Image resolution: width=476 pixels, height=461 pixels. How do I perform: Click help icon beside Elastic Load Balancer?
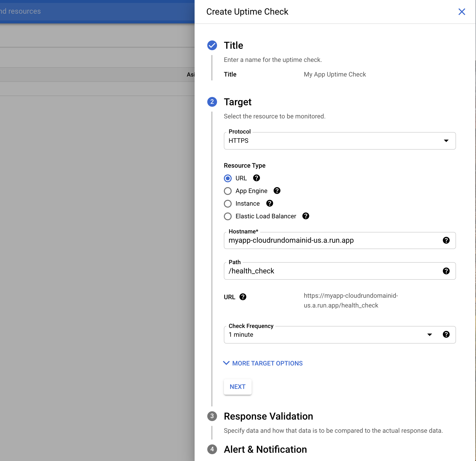306,216
